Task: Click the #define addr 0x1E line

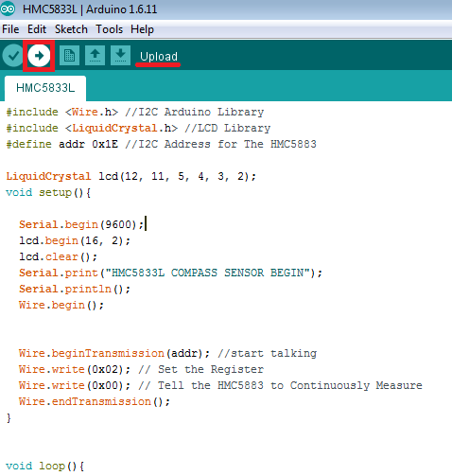Action: coord(161,144)
